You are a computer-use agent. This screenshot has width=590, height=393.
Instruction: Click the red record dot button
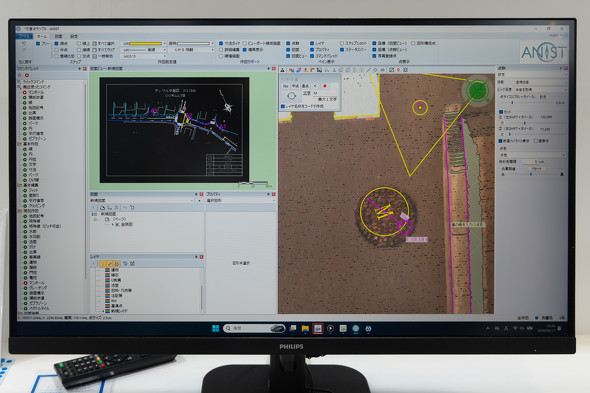tap(325, 86)
